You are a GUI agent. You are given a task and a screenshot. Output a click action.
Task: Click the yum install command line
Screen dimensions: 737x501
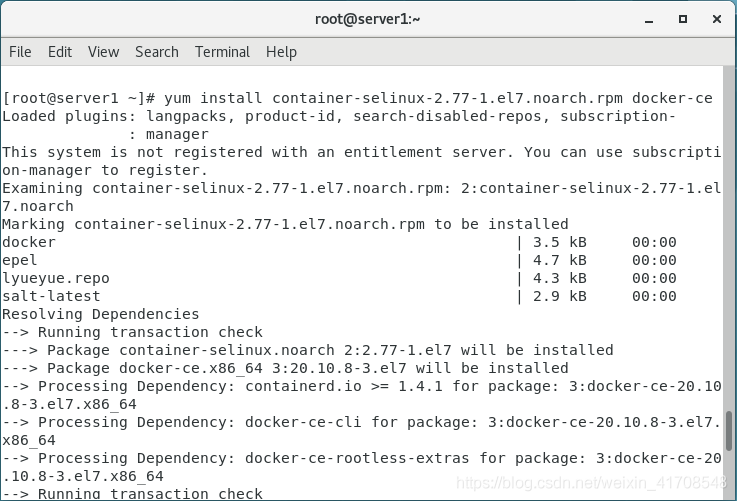pyautogui.click(x=357, y=98)
